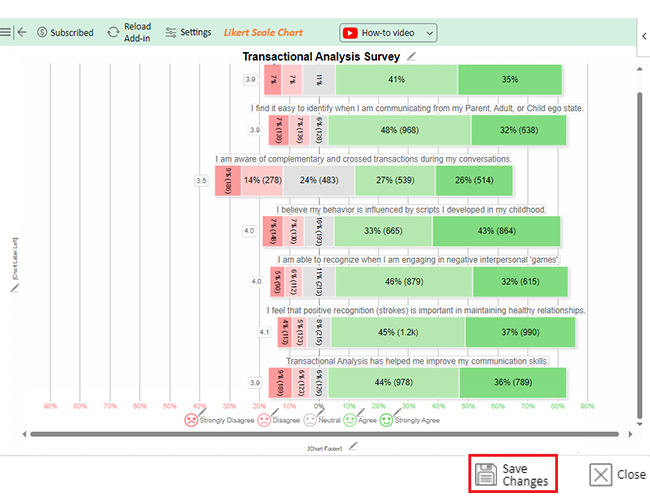Edit chart title with pencil icon
The height and width of the screenshot is (500, 650).
(x=411, y=56)
